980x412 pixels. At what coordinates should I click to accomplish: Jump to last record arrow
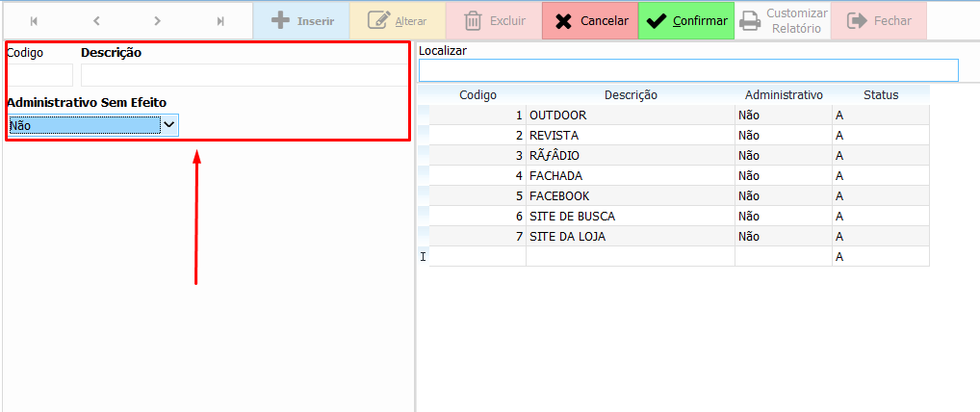[x=220, y=20]
